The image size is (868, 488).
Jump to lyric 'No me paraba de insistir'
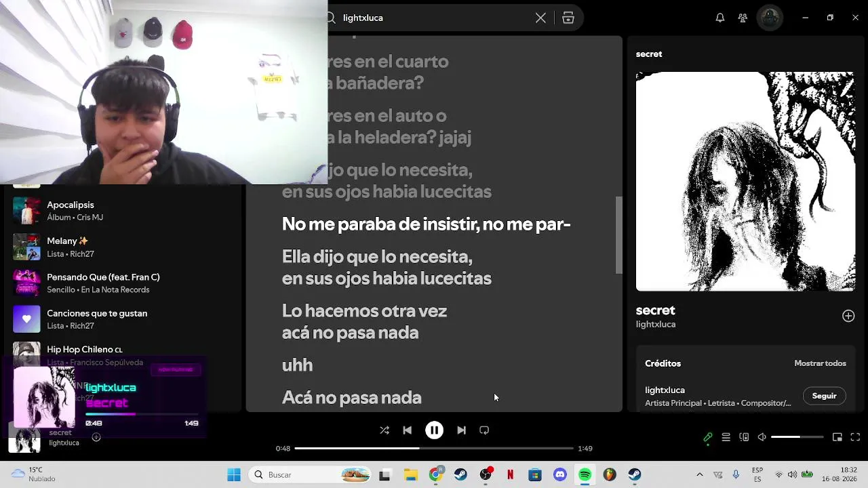coord(426,224)
